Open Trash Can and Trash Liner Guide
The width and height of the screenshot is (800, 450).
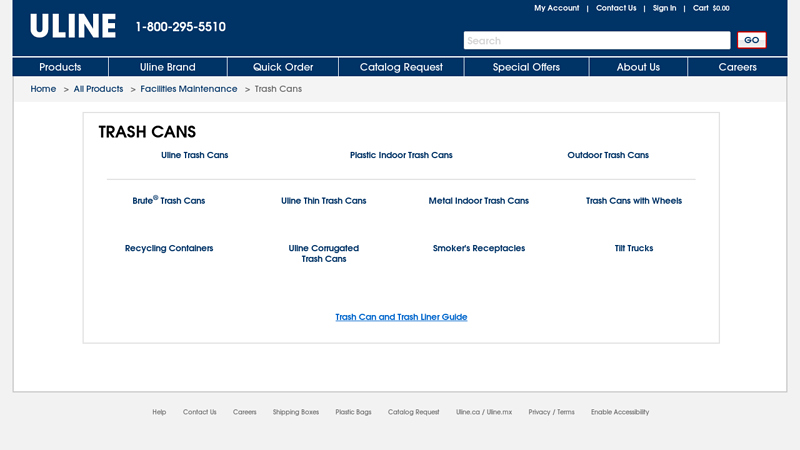[401, 317]
